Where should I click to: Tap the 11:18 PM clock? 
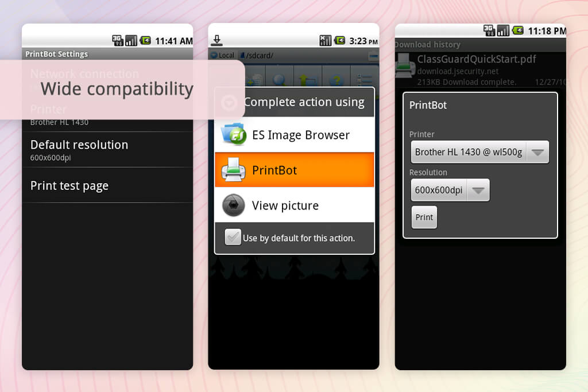547,31
